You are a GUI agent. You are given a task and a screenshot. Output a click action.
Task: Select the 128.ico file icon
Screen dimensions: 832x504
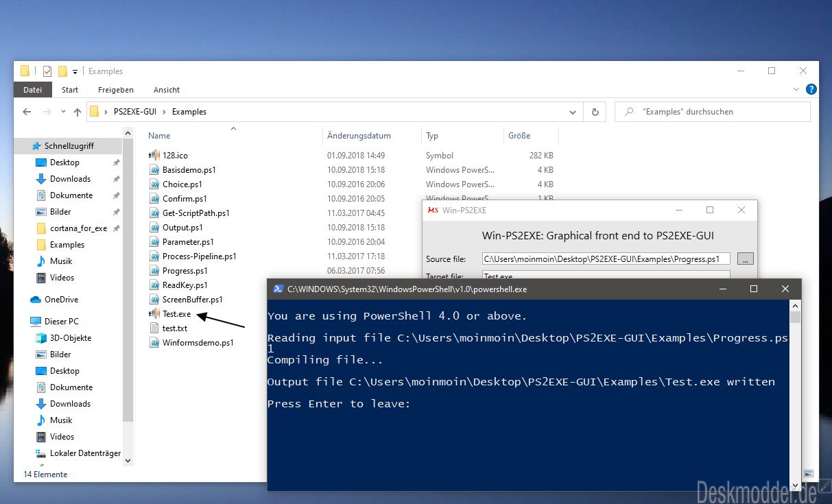tap(154, 156)
